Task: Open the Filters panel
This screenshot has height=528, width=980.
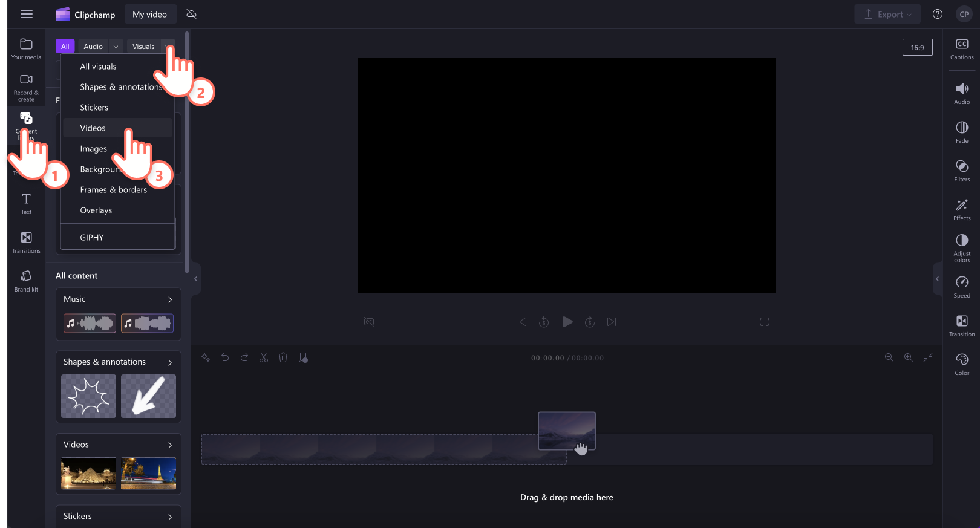Action: (x=962, y=171)
